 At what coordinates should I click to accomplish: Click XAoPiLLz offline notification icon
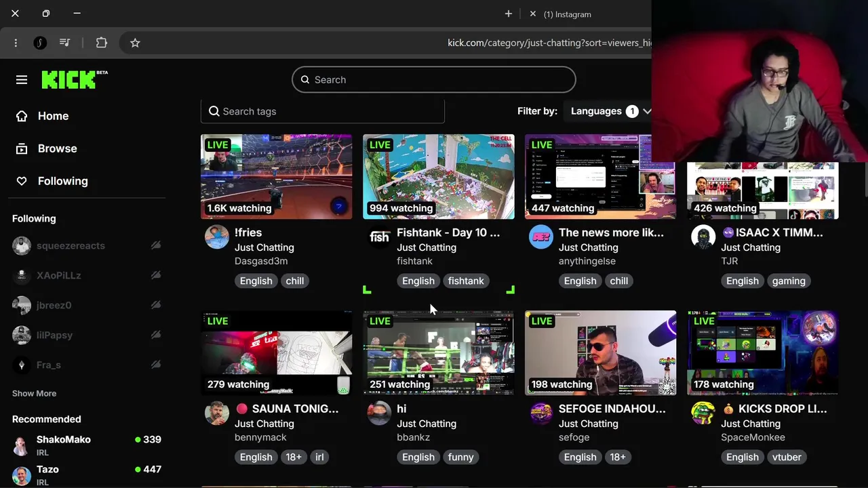pos(156,275)
